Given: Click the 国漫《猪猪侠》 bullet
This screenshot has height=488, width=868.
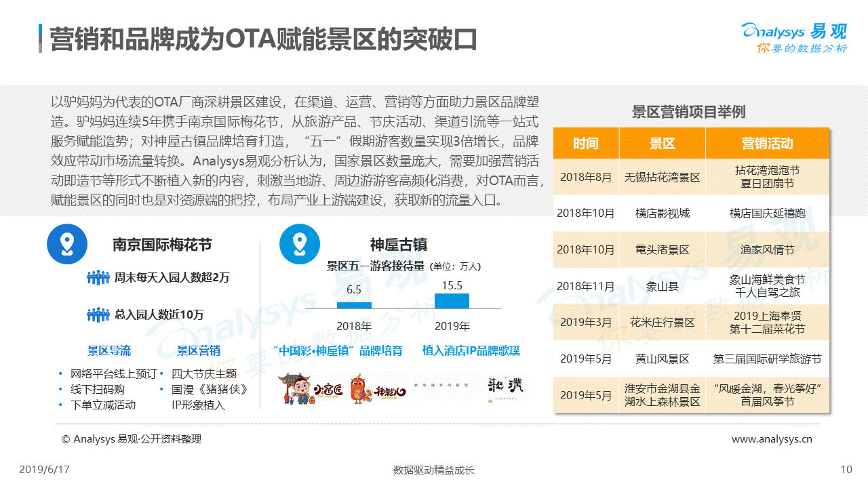Looking at the screenshot, I should click(209, 389).
